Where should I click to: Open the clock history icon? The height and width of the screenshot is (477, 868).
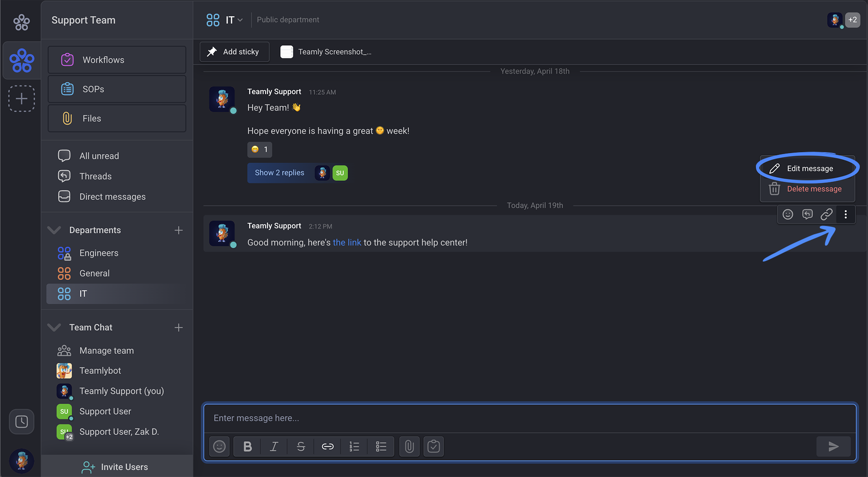21,421
